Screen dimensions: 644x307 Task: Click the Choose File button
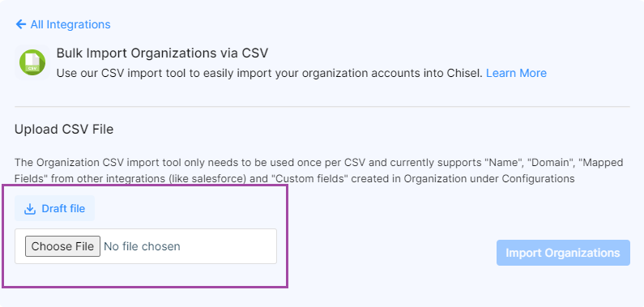click(x=62, y=246)
